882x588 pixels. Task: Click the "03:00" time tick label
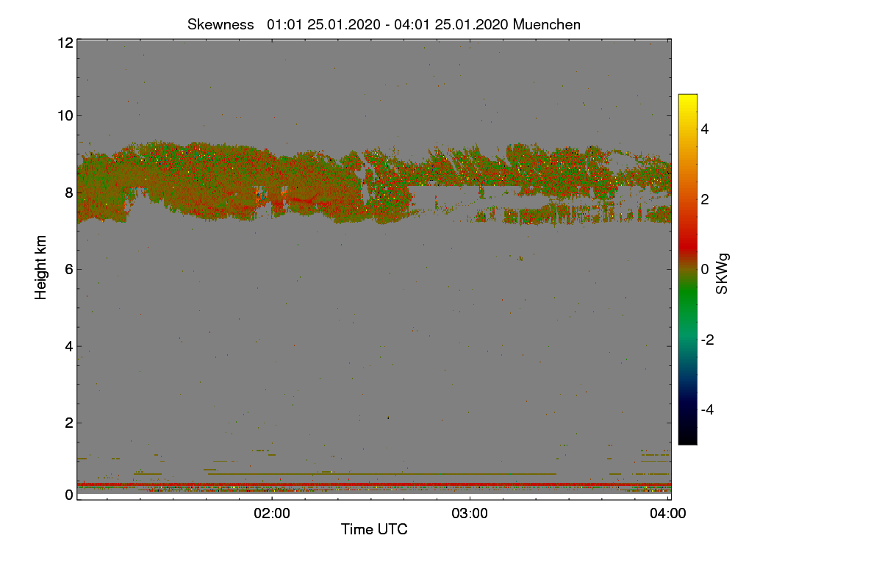click(470, 514)
